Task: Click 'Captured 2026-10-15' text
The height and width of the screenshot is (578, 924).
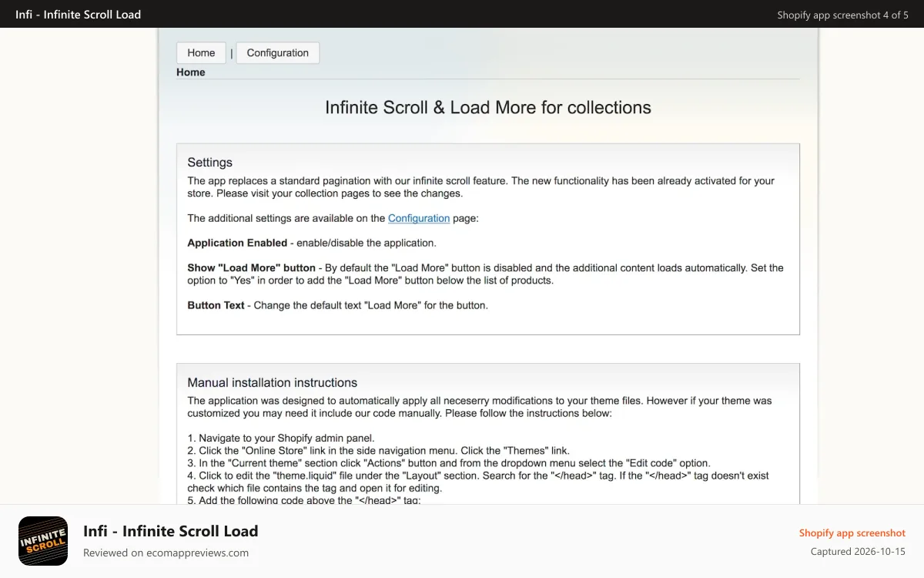Action: [858, 551]
